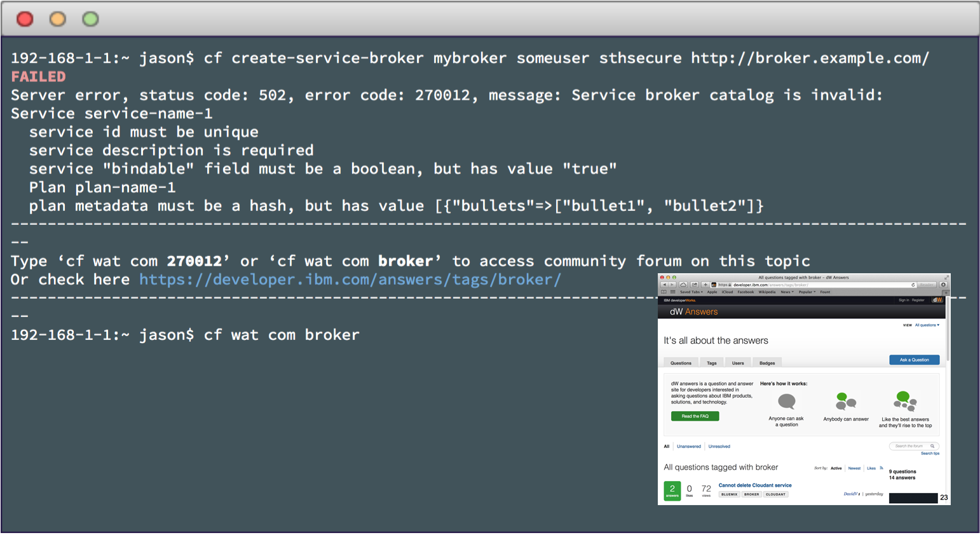Open the browser Downloads arrow icon

click(943, 285)
